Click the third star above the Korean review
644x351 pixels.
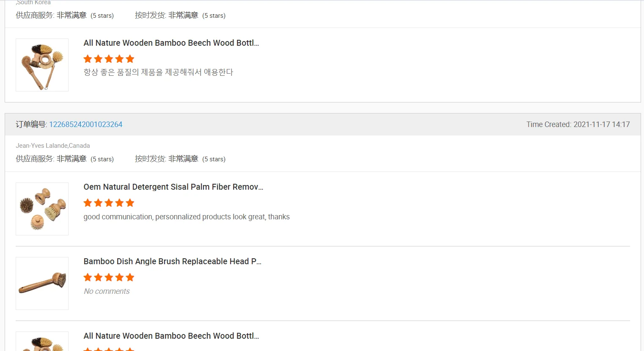click(109, 59)
